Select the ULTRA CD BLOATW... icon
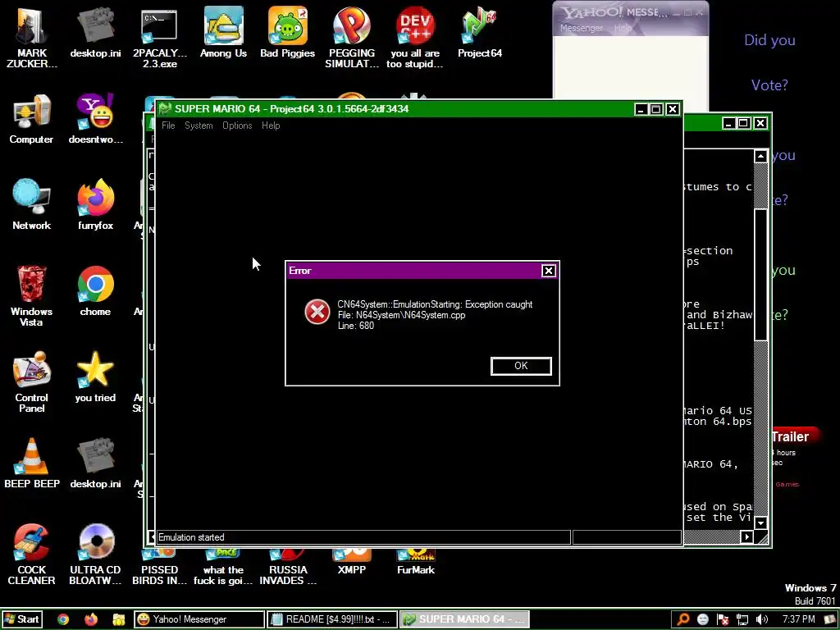 [95, 555]
